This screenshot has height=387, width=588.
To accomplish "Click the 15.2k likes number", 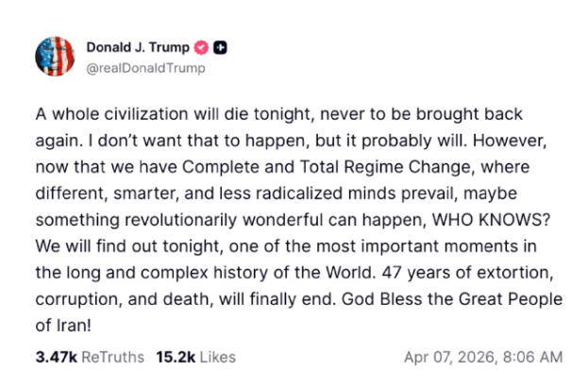I will (x=175, y=357).
